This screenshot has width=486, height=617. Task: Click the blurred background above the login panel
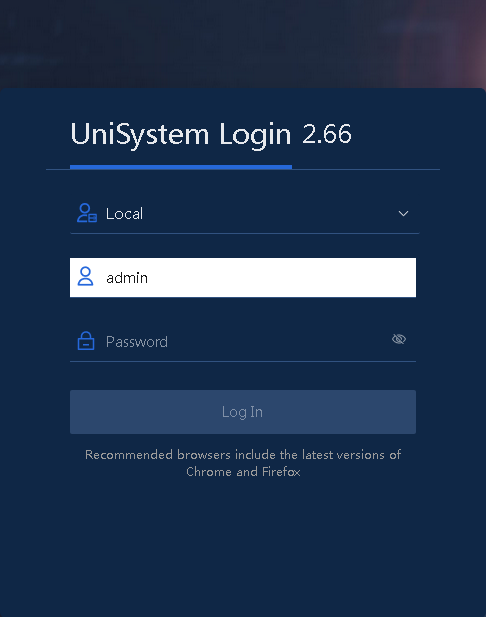[x=243, y=43]
